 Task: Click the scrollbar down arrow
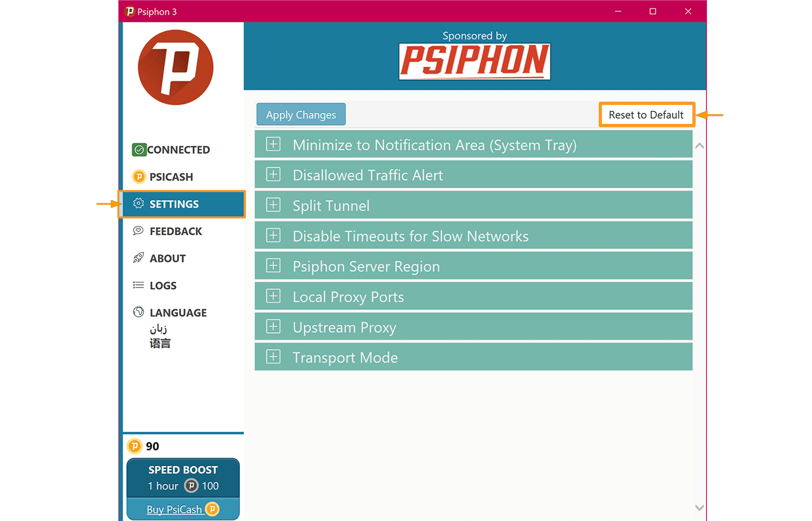click(x=699, y=507)
